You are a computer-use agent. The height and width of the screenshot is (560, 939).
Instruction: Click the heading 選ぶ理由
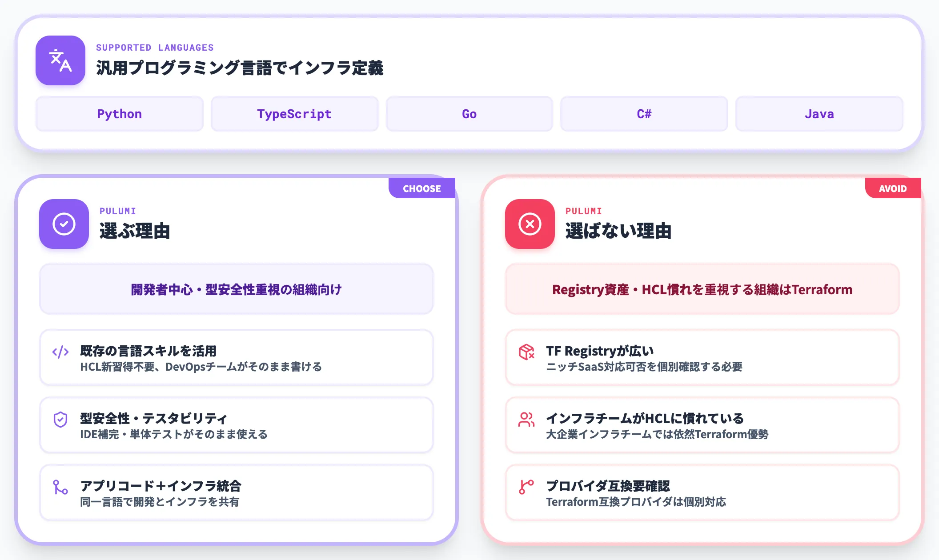(135, 231)
